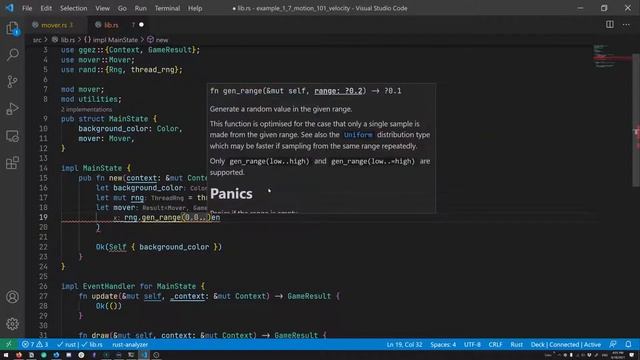Click Deck | Connected | Active status item

[x=565, y=344]
